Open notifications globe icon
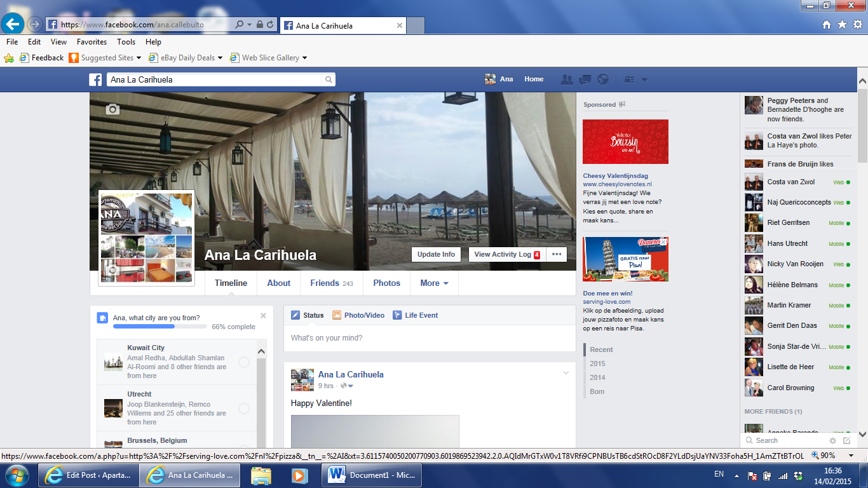The image size is (868, 488). (x=603, y=79)
